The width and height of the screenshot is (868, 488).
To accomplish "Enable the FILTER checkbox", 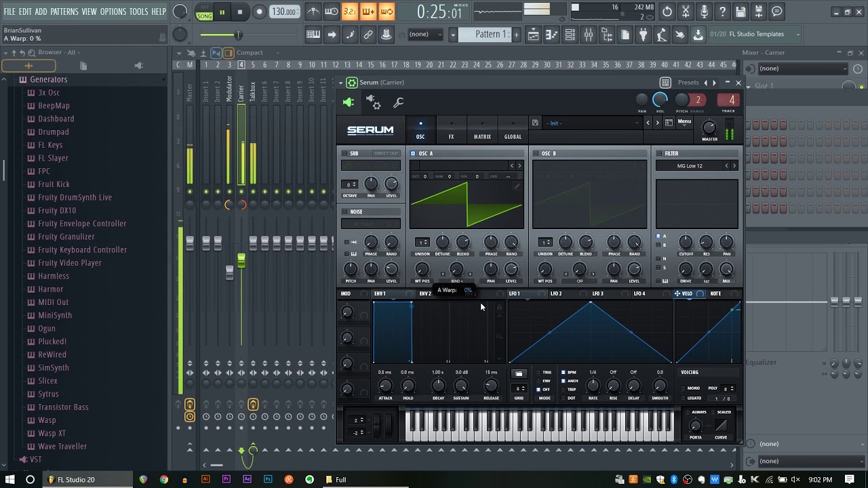I will click(x=659, y=154).
